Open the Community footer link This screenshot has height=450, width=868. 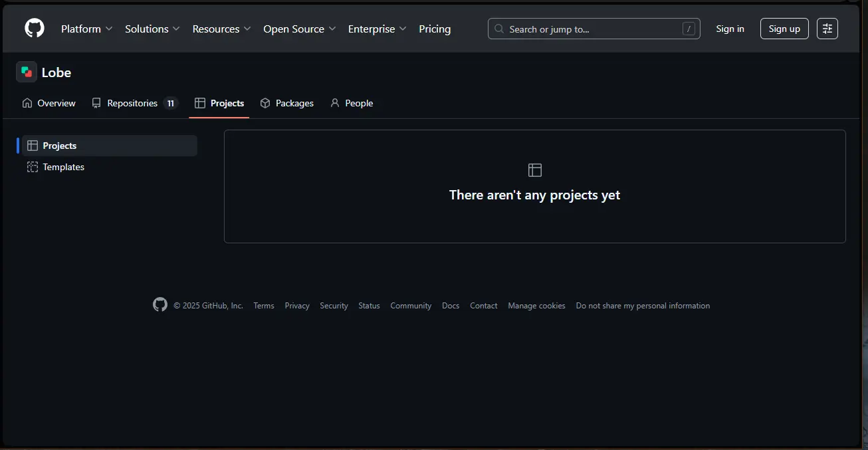[411, 306]
